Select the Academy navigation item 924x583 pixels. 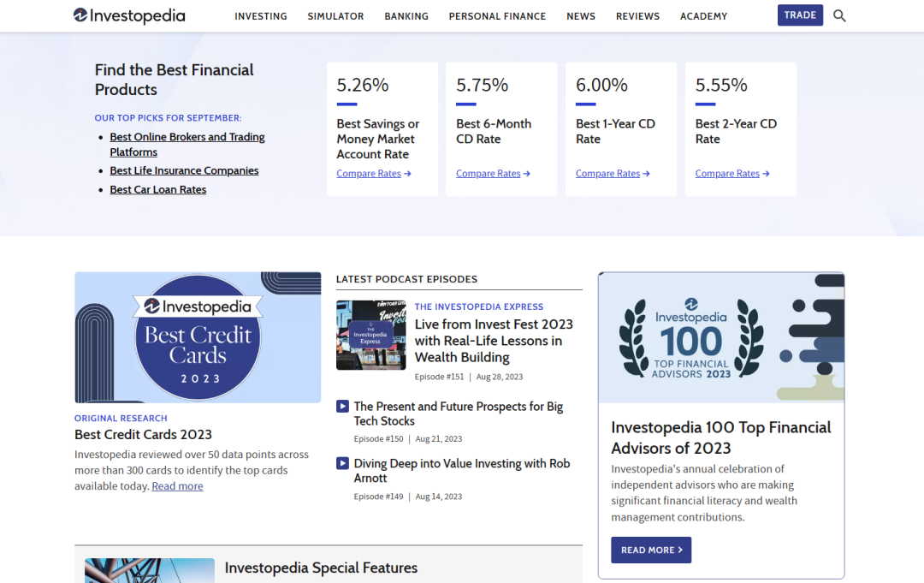[x=703, y=16]
